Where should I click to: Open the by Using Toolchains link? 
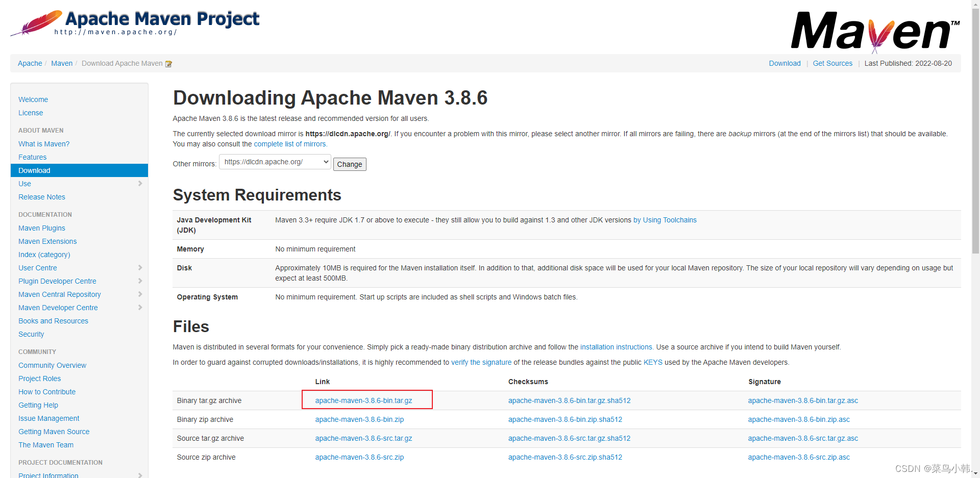tap(665, 220)
